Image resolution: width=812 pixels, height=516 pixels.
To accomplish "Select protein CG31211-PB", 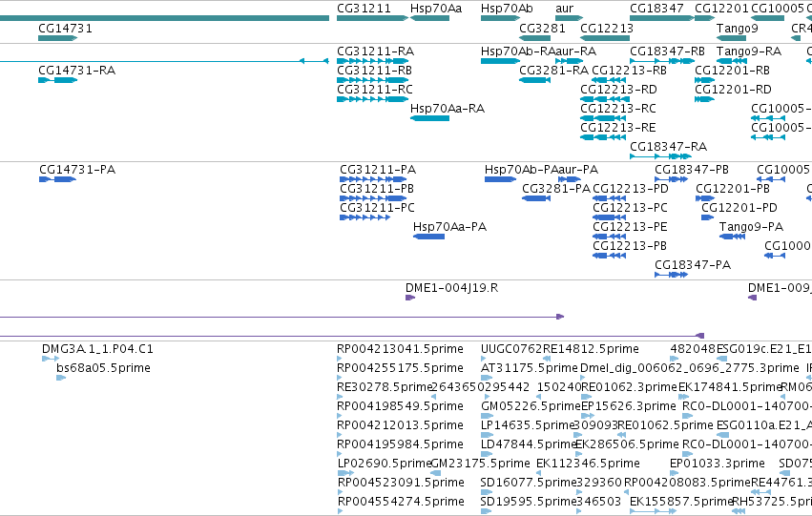I will 373,198.
